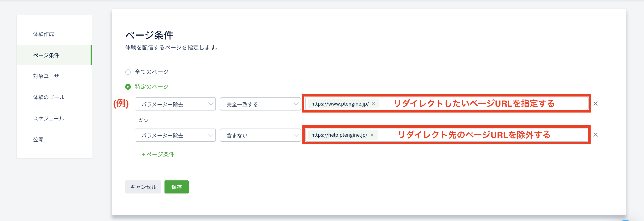Delete the first page condition row
Screen dimensions: 644x221
coord(596,104)
